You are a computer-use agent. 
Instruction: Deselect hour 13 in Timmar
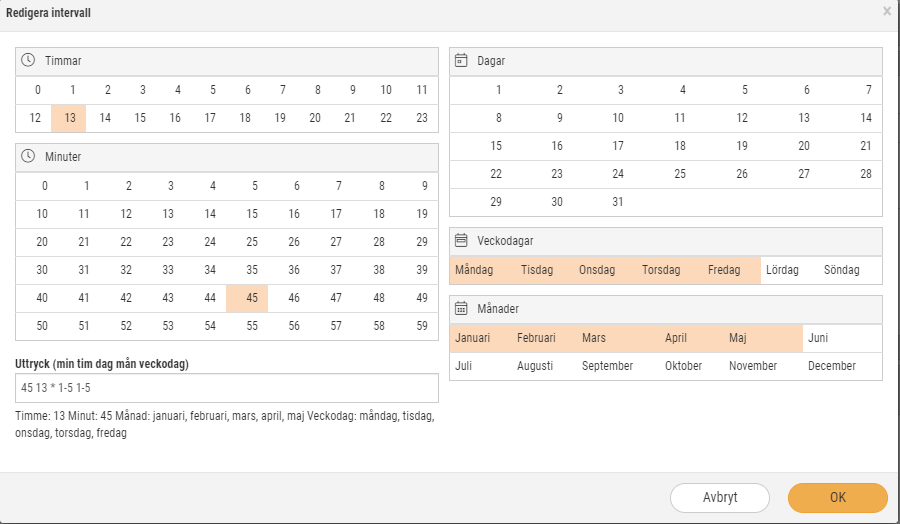click(69, 118)
